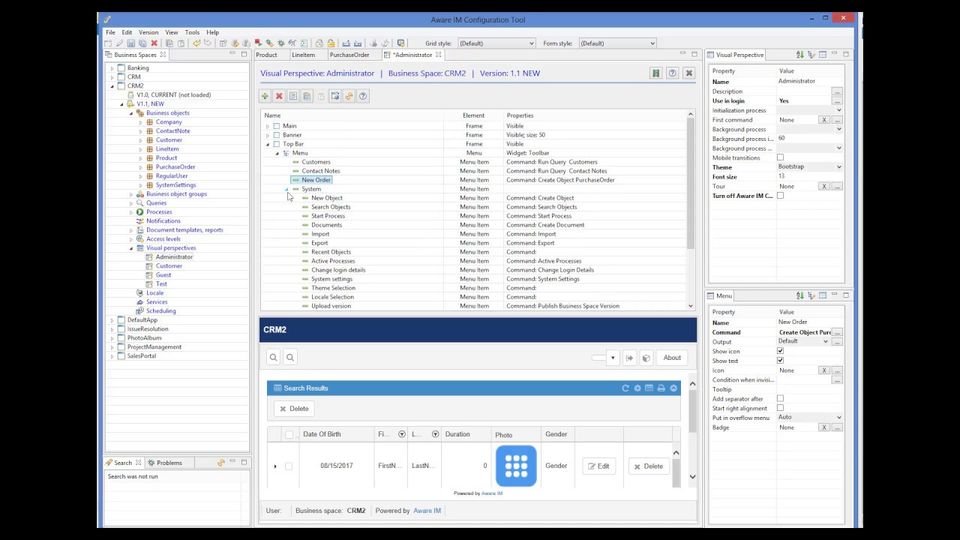960x540 pixels.
Task: Click the sort icon in Visual Perspective properties panel
Action: tap(800, 54)
